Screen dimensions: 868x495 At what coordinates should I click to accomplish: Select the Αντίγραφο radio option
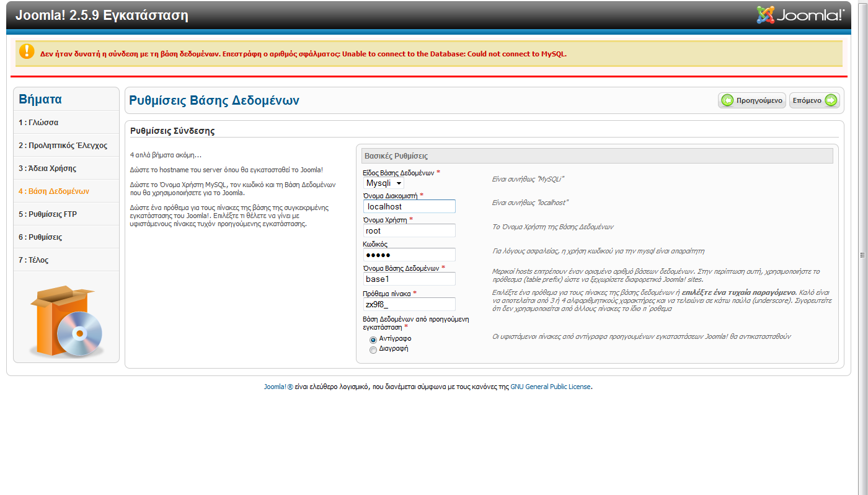(373, 339)
